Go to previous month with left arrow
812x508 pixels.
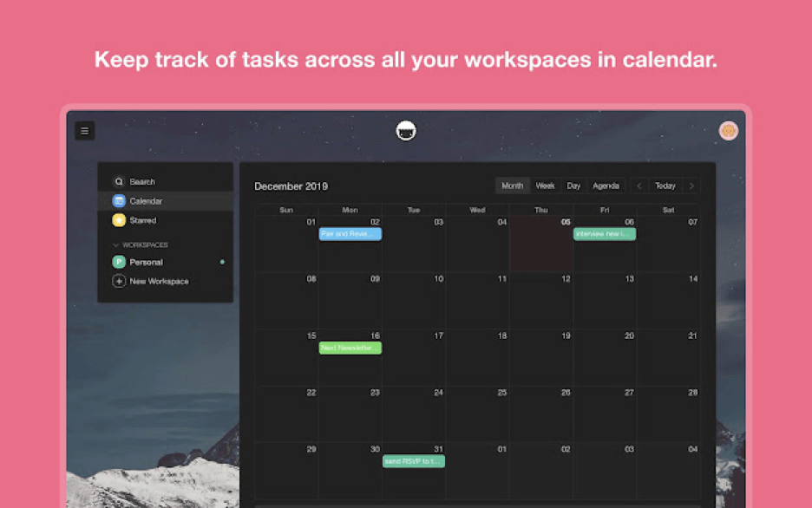[x=639, y=186]
